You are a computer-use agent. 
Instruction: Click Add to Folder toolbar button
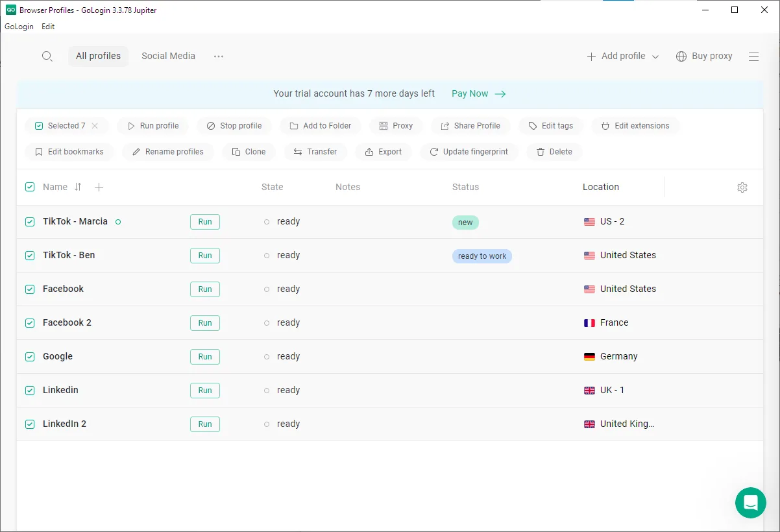[321, 126]
